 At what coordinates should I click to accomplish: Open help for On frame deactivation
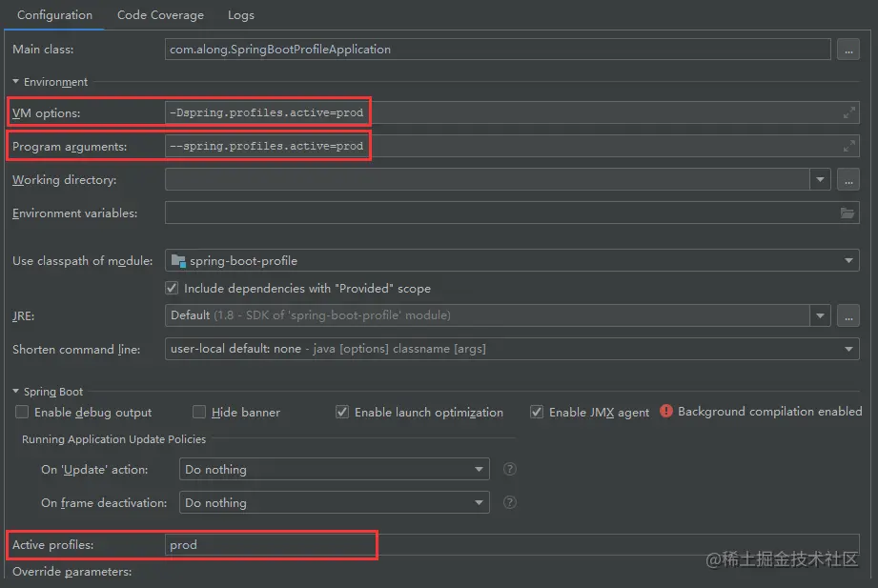coord(510,502)
